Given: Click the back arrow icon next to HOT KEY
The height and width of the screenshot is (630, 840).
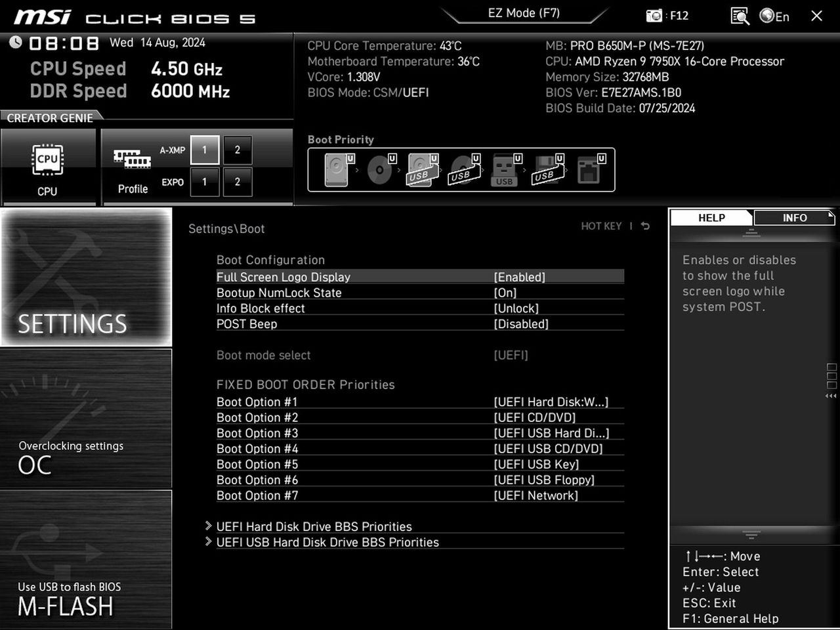Looking at the screenshot, I should click(x=645, y=226).
